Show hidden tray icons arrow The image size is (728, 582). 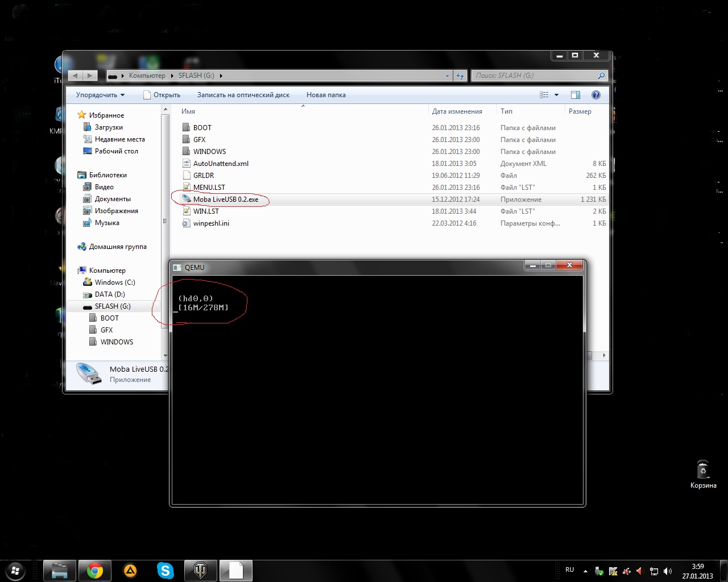point(585,571)
